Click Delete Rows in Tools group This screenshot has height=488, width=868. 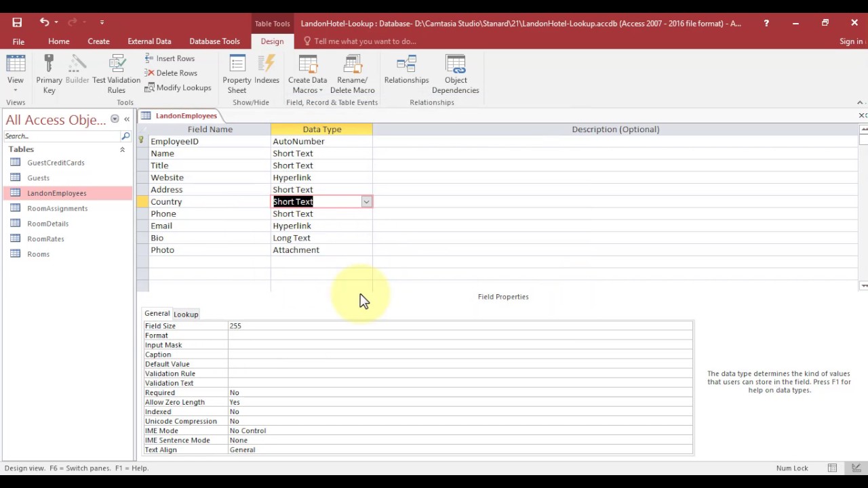tap(171, 73)
